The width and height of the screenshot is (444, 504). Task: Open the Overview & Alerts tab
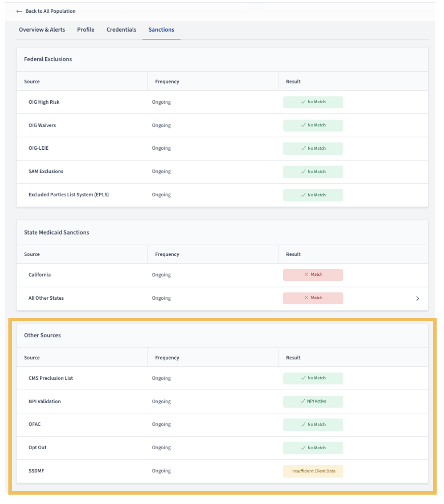(x=42, y=30)
